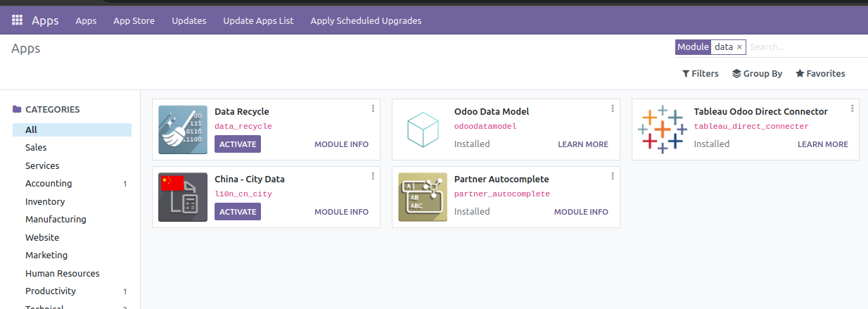Open kebab menu on Partner Autocomplete card
868x309 pixels.
click(613, 176)
